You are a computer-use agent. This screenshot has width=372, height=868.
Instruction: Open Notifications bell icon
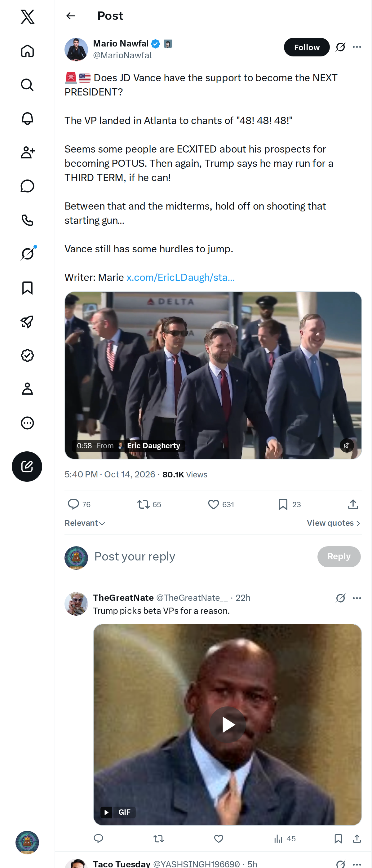point(27,119)
